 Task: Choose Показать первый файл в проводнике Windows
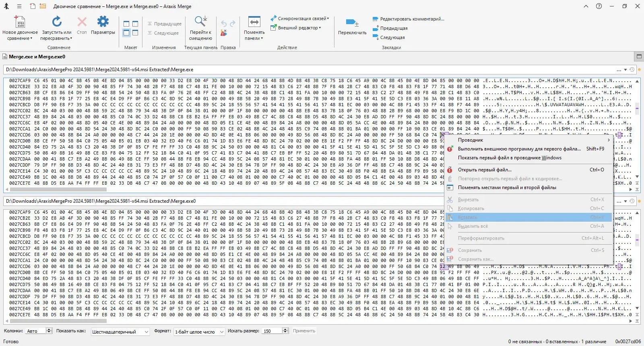pyautogui.click(x=529, y=158)
